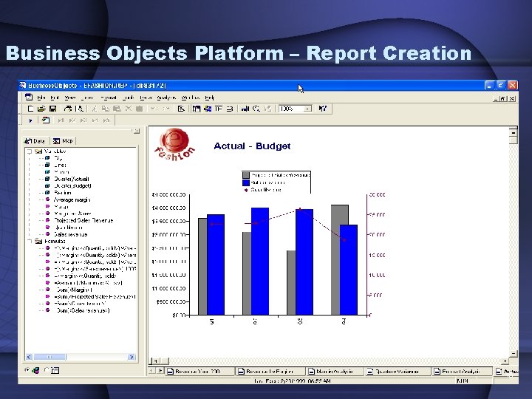Select the =Sum(<Sales revenue>) formula
The width and height of the screenshot is (532, 399).
click(x=82, y=310)
